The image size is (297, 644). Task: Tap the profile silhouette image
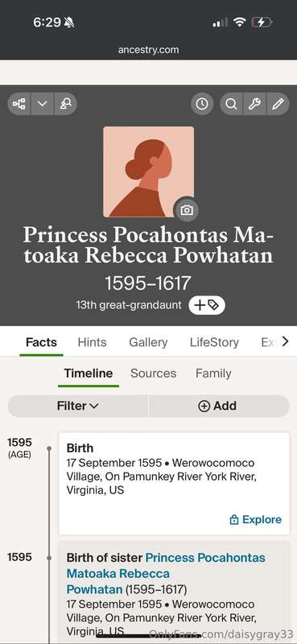148,171
